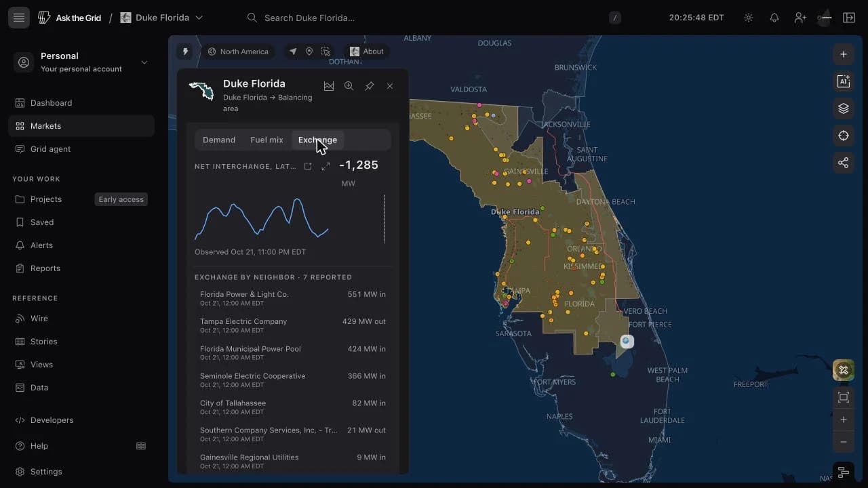Open Alerts in sidebar

[81, 245]
